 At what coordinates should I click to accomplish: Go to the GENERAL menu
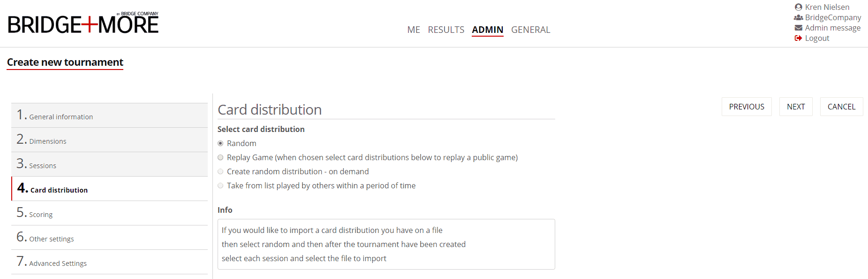pos(530,30)
